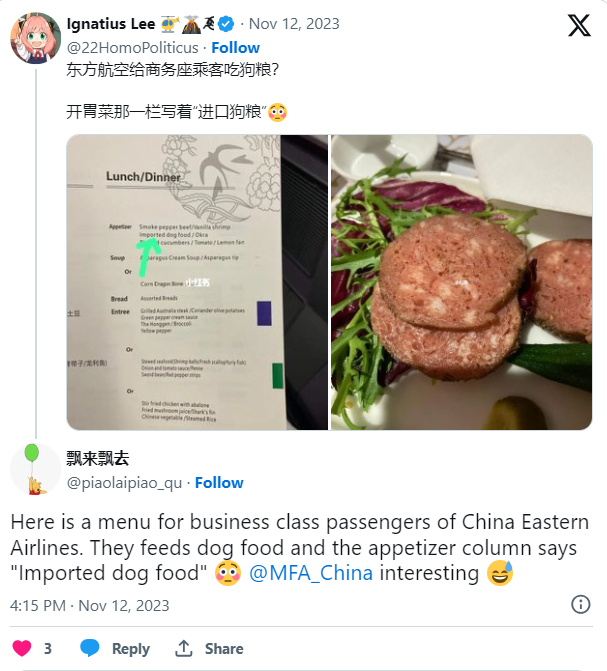Viewport: 607px width, 671px height.
Task: Open the Ignatius Lee display name
Action: (111, 24)
